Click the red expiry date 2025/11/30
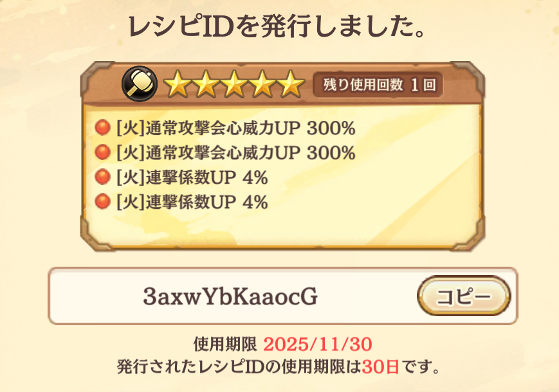Image resolution: width=559 pixels, height=392 pixels. [x=318, y=344]
